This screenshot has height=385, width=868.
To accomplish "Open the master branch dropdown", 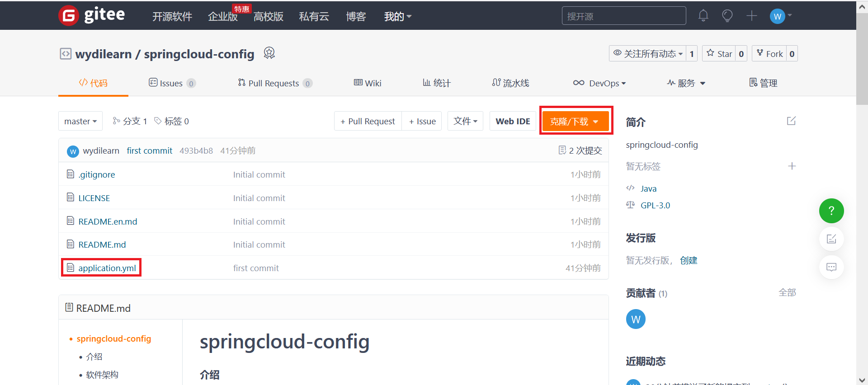I will click(80, 121).
